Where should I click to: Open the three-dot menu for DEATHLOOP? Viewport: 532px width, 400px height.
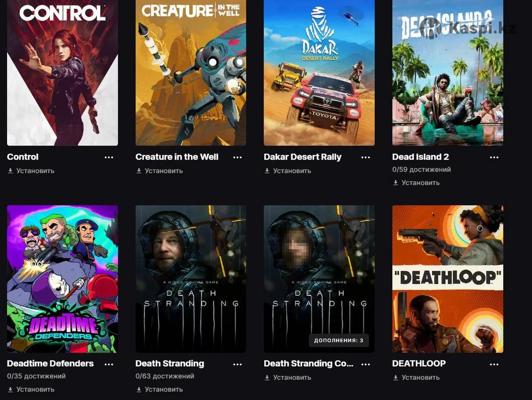[494, 364]
